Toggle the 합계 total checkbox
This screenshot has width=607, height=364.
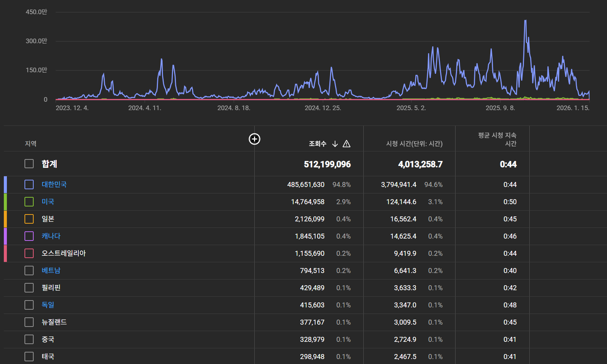tap(29, 164)
